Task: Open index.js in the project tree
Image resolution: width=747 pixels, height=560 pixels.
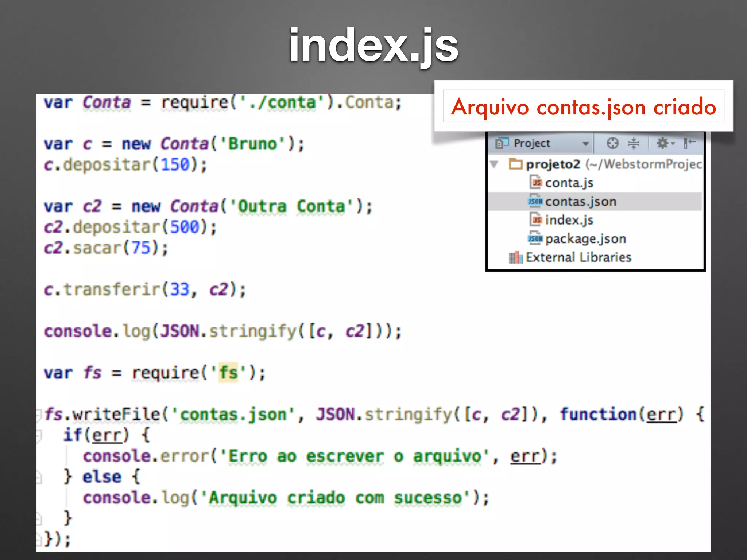Action: tap(569, 220)
